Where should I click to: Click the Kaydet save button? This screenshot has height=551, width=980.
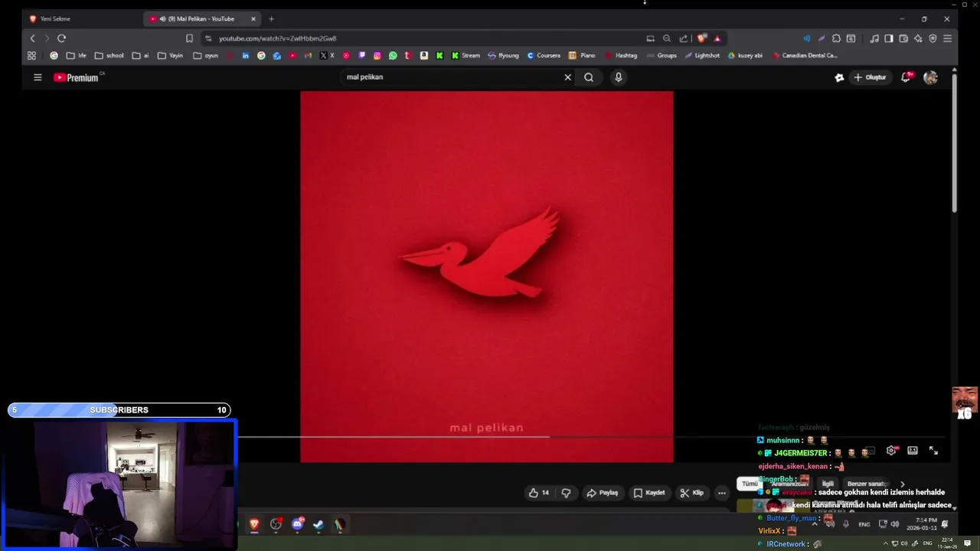click(649, 493)
